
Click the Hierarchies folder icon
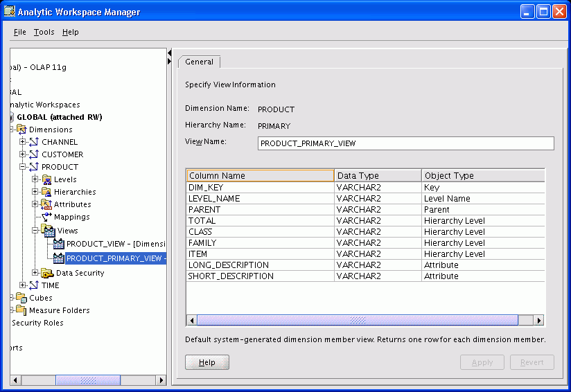(46, 192)
